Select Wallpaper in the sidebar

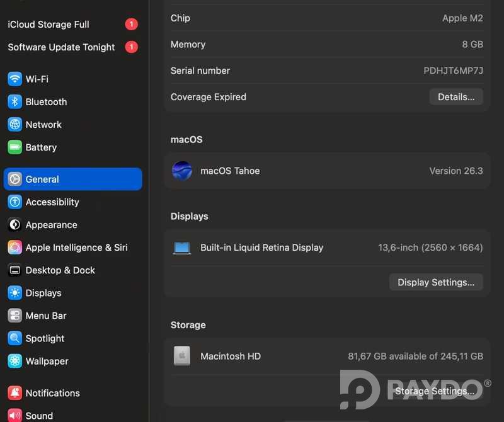point(72,362)
